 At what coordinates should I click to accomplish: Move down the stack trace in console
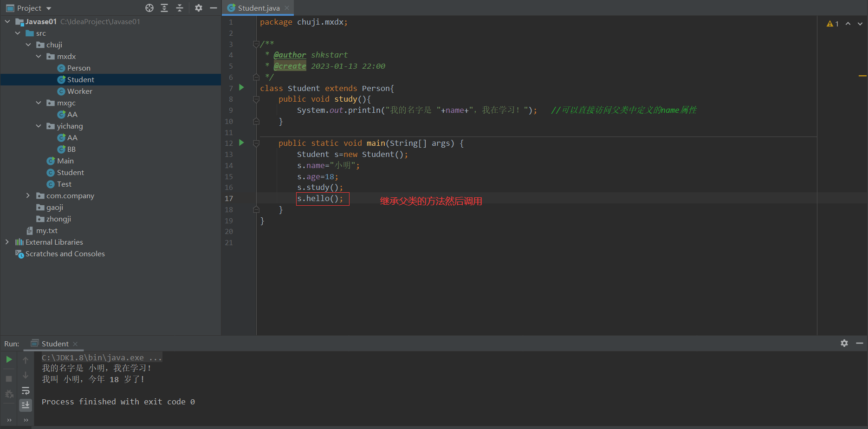pyautogui.click(x=26, y=375)
